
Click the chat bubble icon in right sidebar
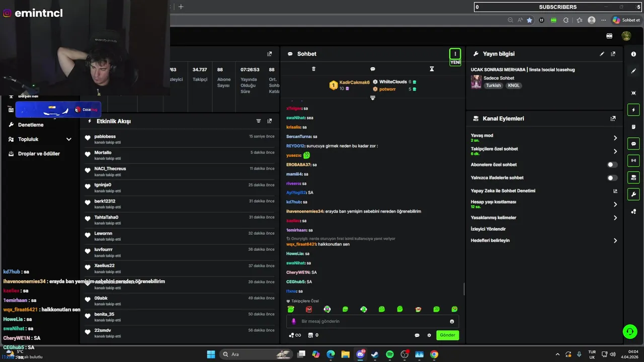coord(633,144)
